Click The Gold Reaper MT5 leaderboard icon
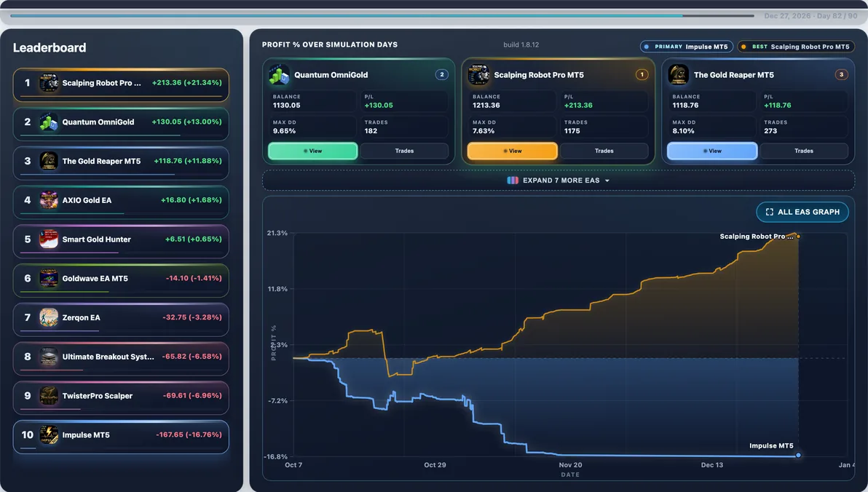The width and height of the screenshot is (868, 492). point(49,161)
